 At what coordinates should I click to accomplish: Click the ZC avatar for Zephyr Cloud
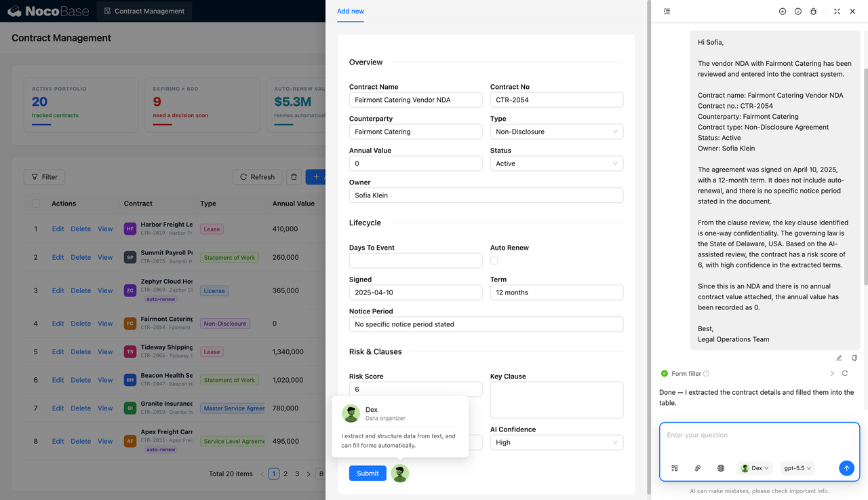[130, 290]
